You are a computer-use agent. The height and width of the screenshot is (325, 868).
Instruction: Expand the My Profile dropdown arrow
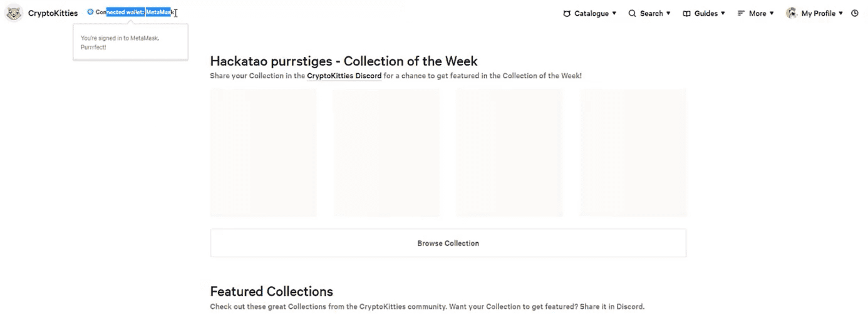tap(840, 13)
